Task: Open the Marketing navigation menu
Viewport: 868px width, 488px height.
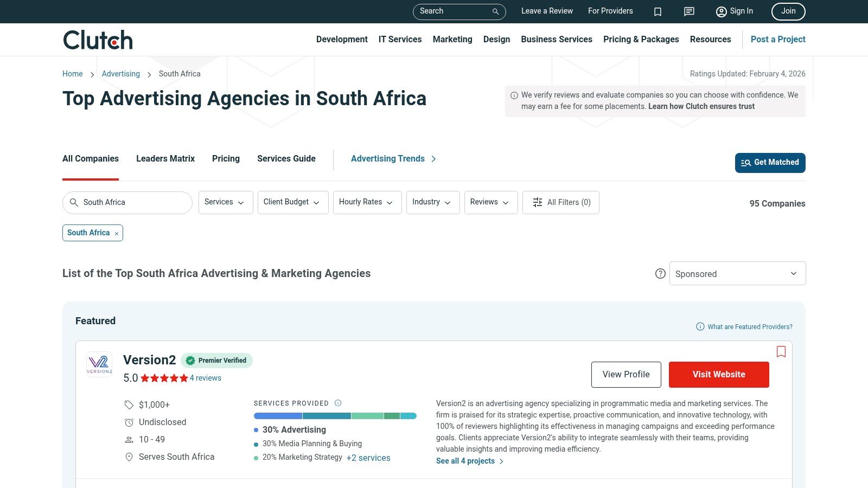Action: click(452, 39)
